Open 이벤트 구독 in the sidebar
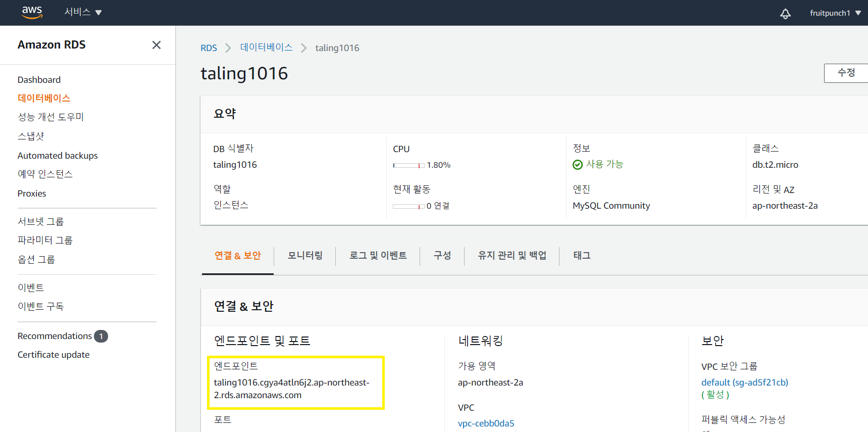 click(40, 307)
